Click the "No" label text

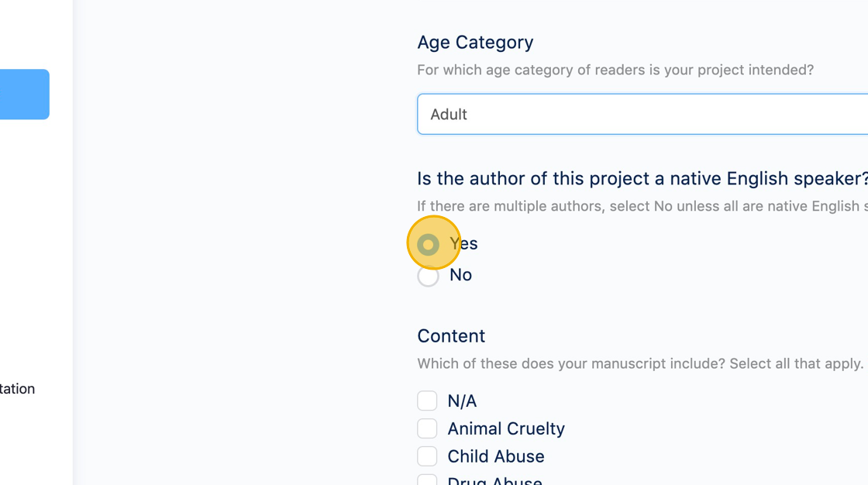click(x=461, y=275)
